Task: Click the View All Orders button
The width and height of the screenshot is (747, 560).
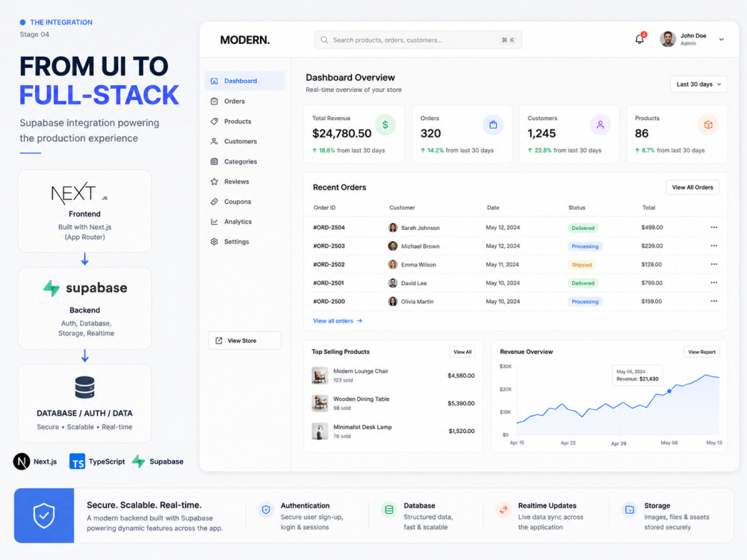Action: [692, 187]
